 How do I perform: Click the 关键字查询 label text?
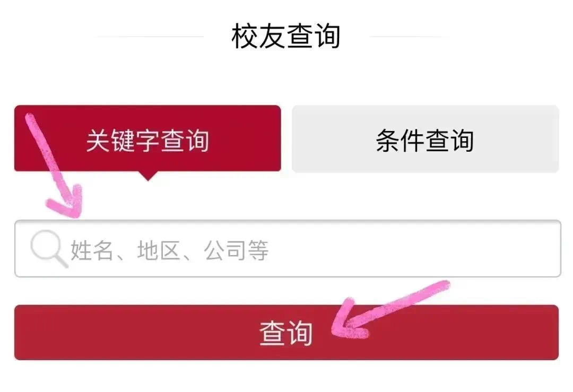coord(147,140)
